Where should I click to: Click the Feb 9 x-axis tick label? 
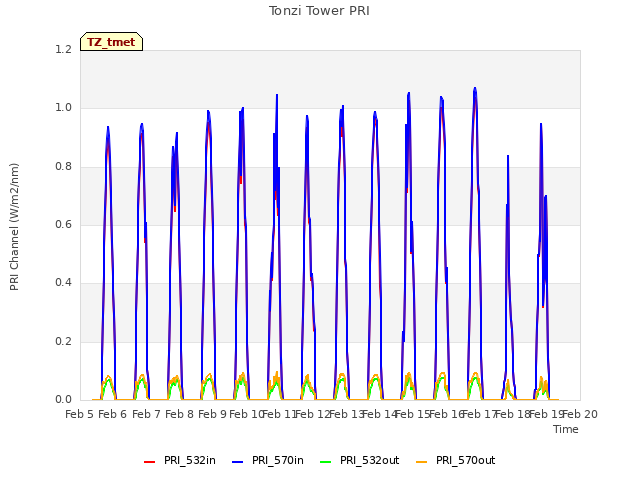[212, 414]
